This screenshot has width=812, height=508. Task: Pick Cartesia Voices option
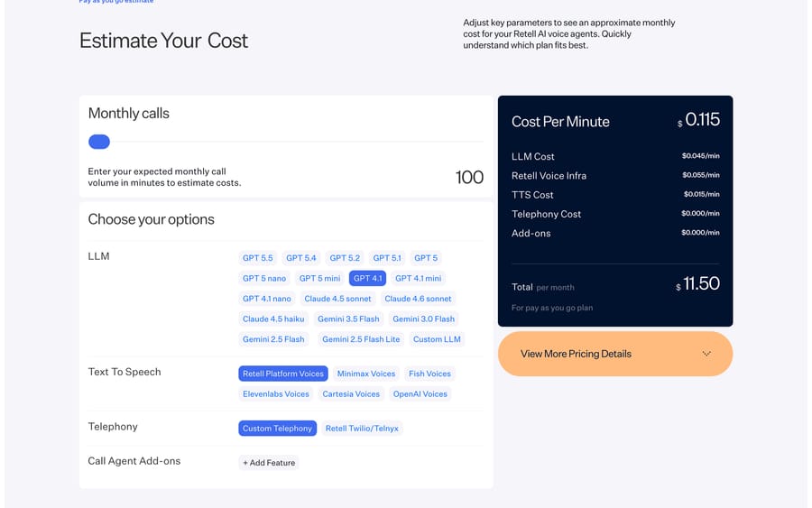pos(351,394)
